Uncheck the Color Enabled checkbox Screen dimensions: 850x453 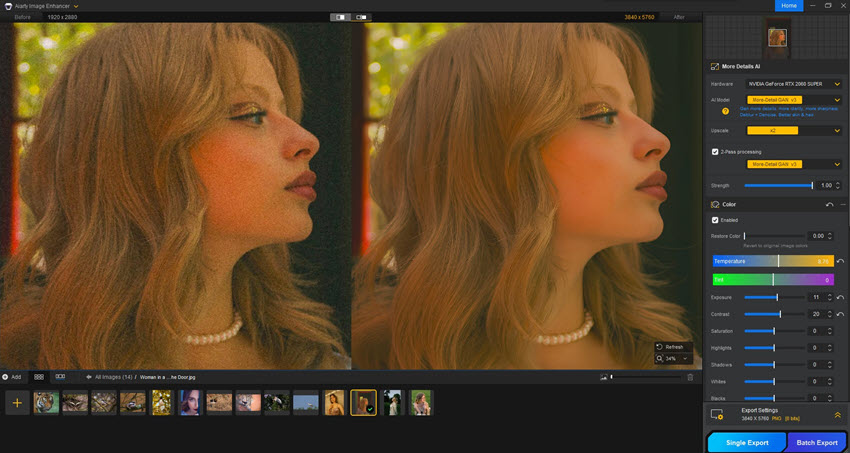tap(715, 220)
